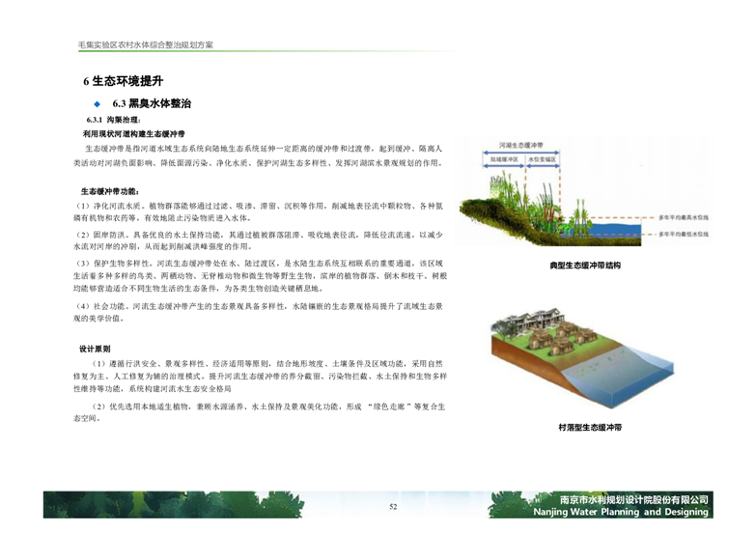Click 'Nanjing Water Planning and Designing' footer text
Viewport: 756px width, 534px height.
[634, 513]
